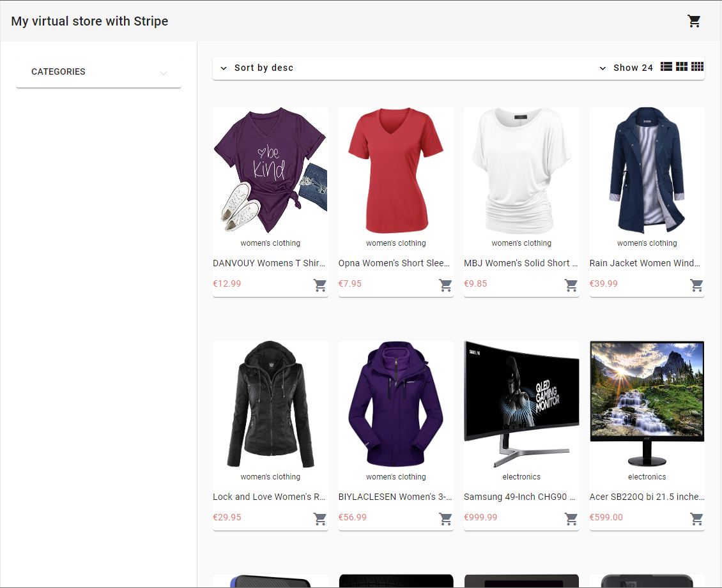
Task: Click the €12.99 price
Action: [x=227, y=283]
